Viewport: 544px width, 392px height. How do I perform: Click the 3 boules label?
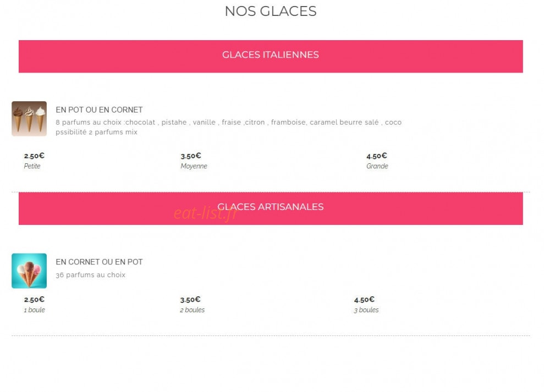click(x=366, y=310)
